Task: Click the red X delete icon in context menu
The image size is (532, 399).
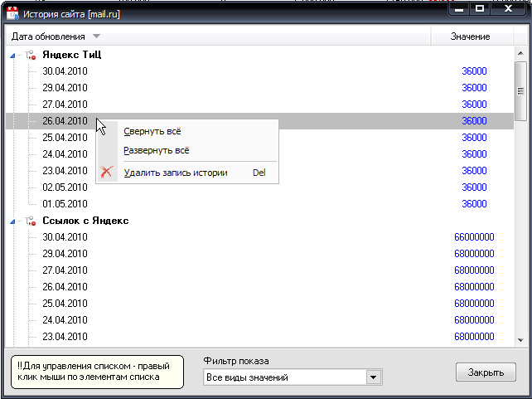Action: click(106, 173)
